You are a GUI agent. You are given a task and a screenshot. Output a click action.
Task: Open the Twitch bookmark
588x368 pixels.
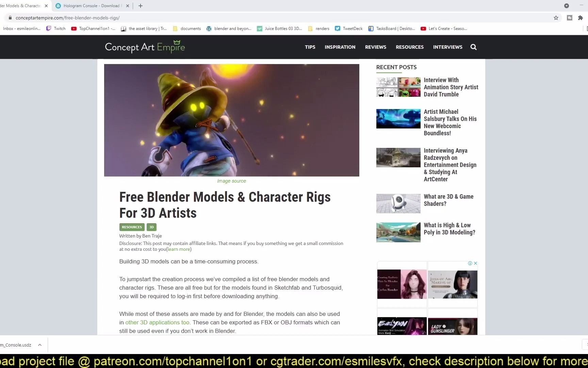tap(56, 29)
